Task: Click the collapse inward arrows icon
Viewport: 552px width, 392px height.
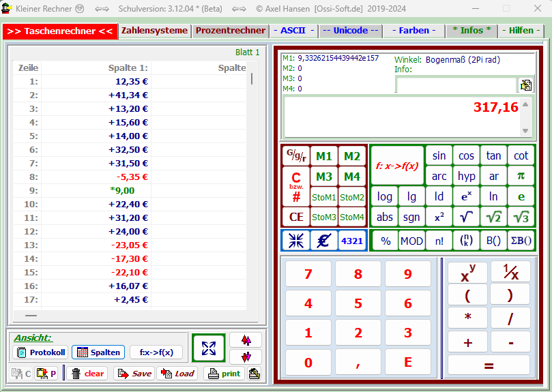Action: [x=296, y=240]
